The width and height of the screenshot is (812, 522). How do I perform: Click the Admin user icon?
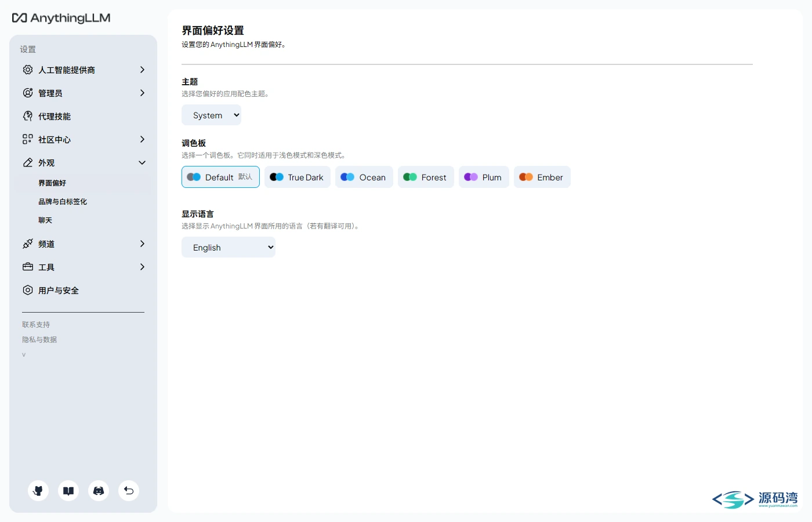click(x=28, y=93)
